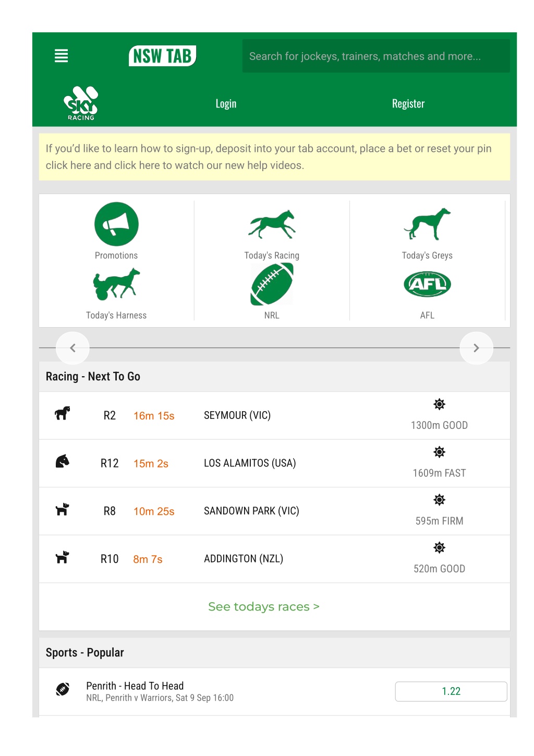Focus the jockeys and trainers search field
The image size is (534, 756).
(376, 56)
